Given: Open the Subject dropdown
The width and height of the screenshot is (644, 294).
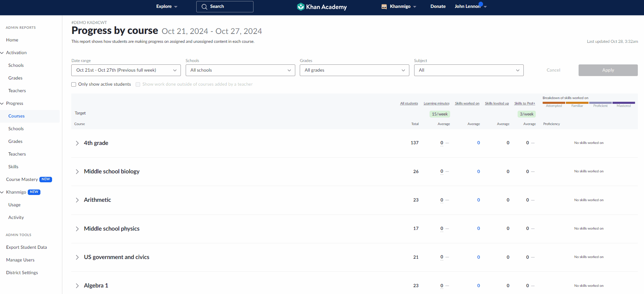Looking at the screenshot, I should click(x=469, y=70).
